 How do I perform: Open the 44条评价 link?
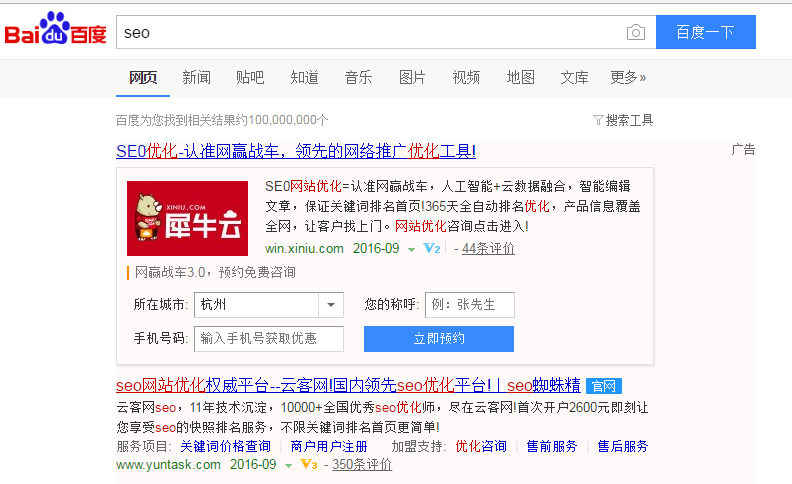click(488, 249)
